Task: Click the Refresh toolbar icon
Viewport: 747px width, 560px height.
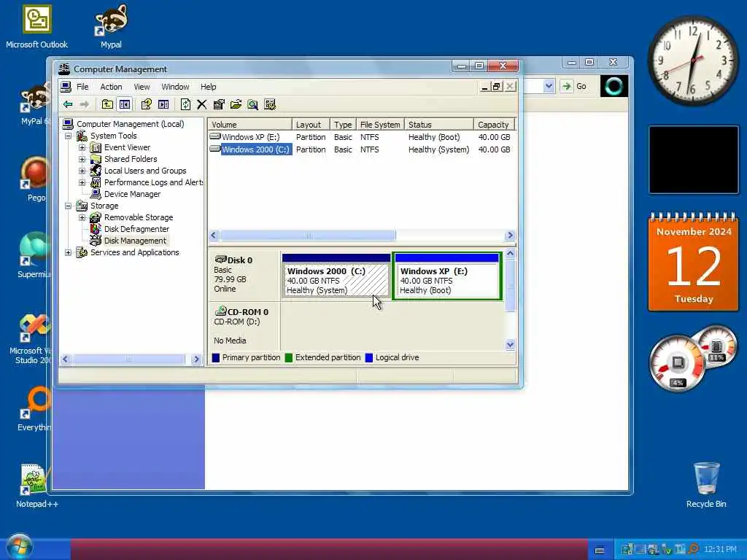Action: (185, 104)
